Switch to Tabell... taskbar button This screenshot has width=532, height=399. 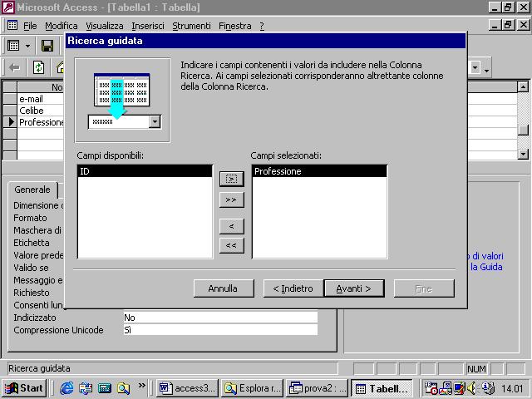point(382,388)
